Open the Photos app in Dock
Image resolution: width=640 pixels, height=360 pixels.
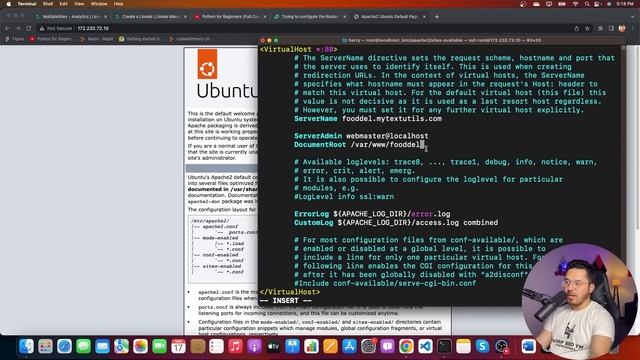point(140,347)
